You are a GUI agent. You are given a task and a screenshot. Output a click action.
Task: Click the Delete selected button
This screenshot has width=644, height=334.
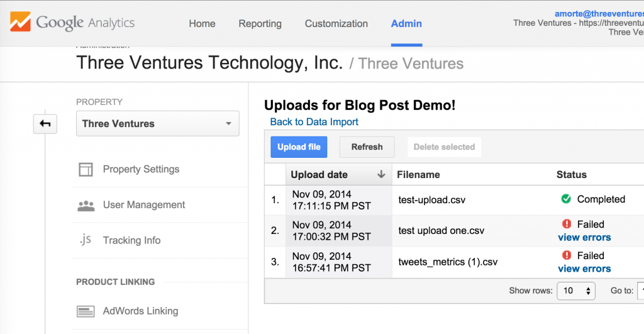click(x=445, y=147)
